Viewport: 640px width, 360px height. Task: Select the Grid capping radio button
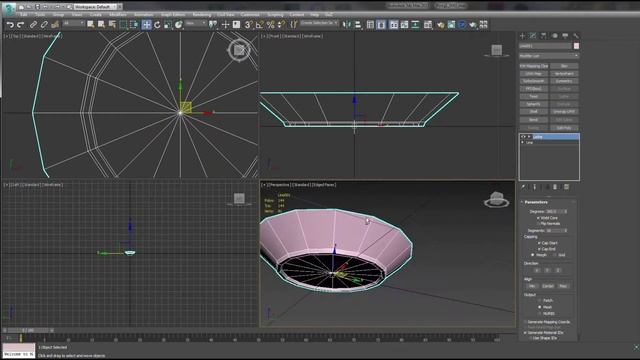[x=555, y=255]
